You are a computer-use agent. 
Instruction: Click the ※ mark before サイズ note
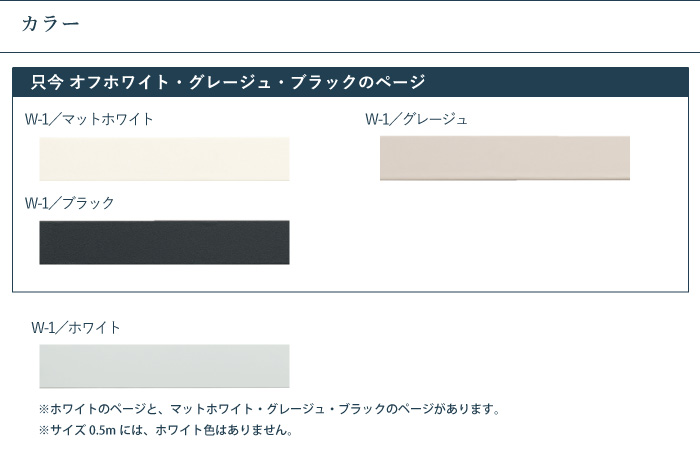[x=44, y=431]
